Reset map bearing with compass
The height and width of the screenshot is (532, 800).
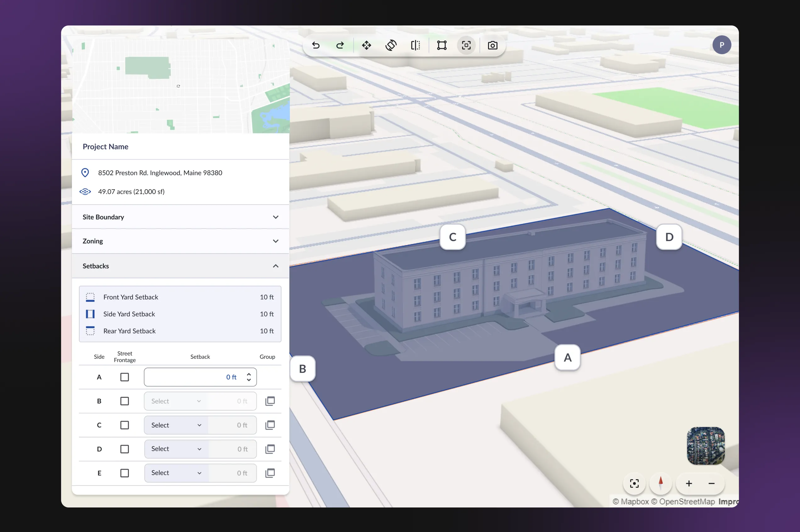660,483
